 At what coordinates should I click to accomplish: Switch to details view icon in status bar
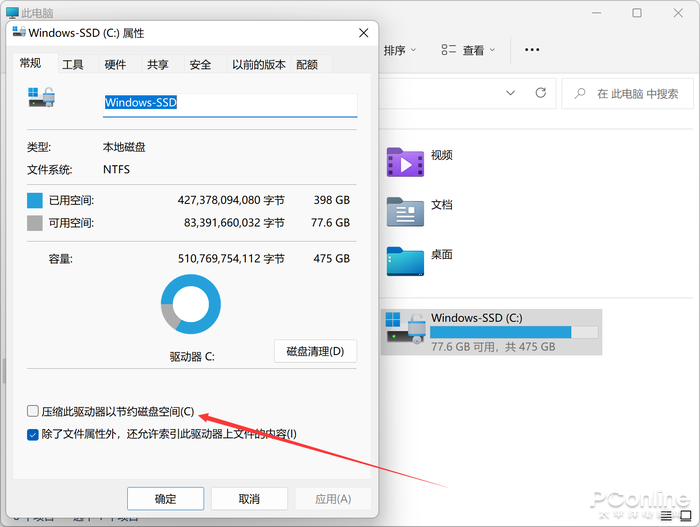pyautogui.click(x=666, y=516)
